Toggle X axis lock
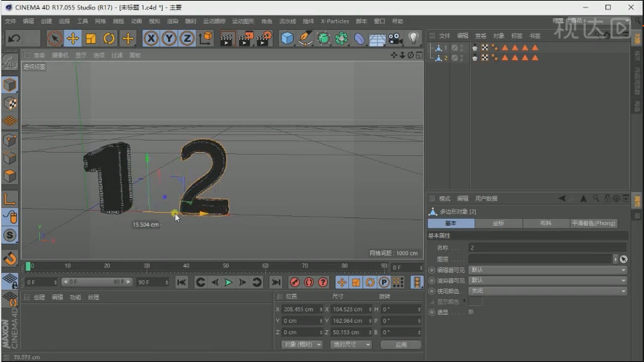644x362 pixels. click(151, 38)
